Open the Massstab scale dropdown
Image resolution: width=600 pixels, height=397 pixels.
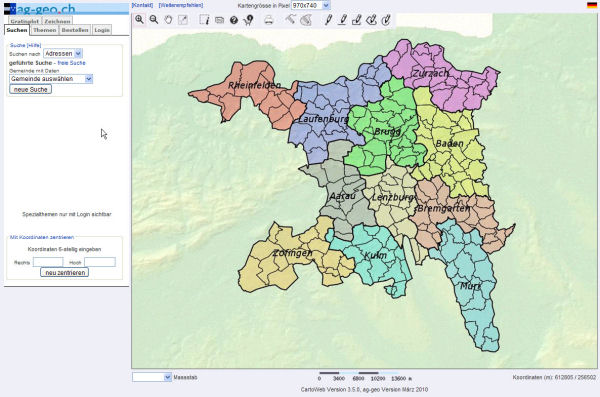(152, 377)
